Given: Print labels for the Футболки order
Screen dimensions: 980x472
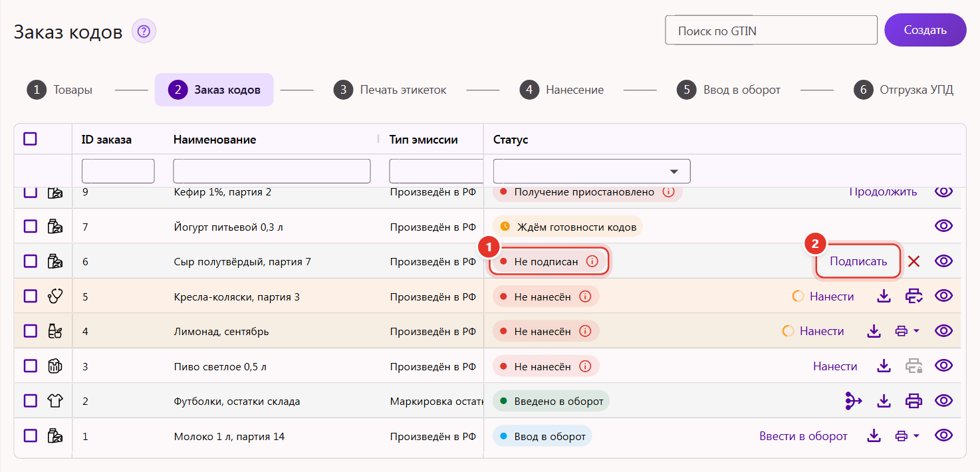Looking at the screenshot, I should pyautogui.click(x=914, y=400).
